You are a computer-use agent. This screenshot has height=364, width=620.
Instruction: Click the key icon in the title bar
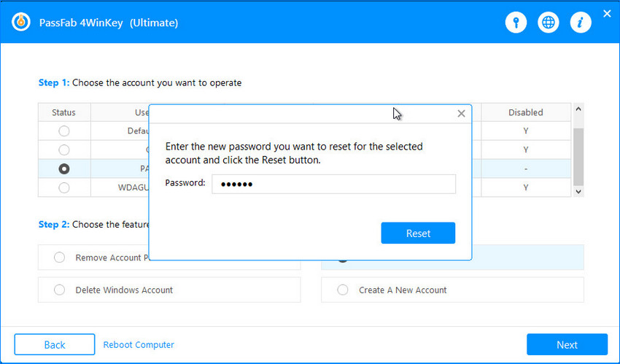(x=516, y=23)
